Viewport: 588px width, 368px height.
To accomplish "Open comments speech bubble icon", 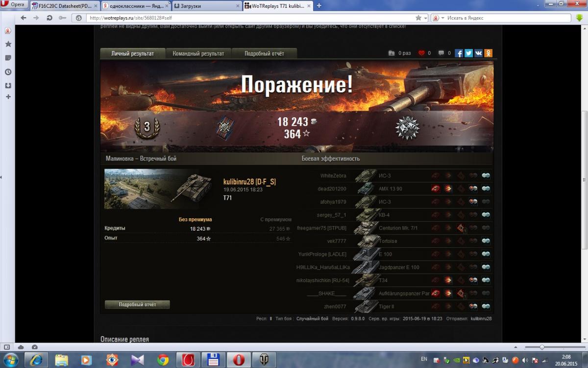I will tap(441, 53).
